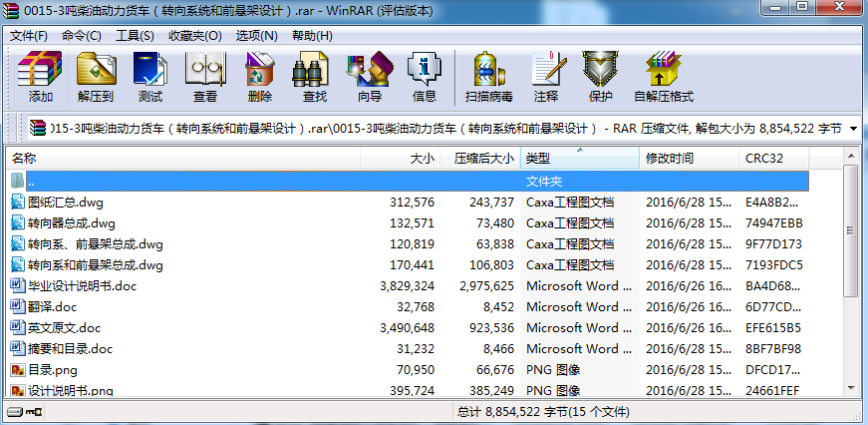
Task: Click CRC32 value 74947EBB
Action: pos(774,222)
